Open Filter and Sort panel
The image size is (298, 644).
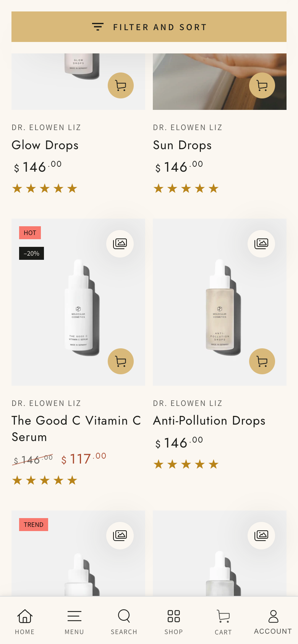click(x=149, y=27)
